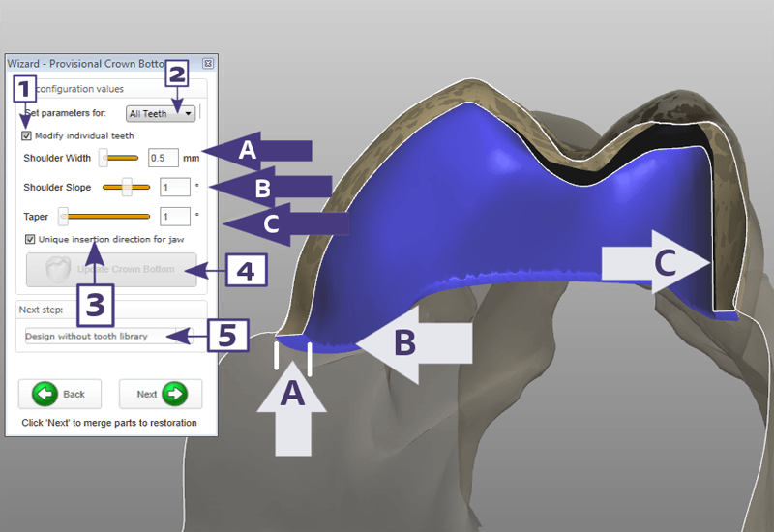The height and width of the screenshot is (532, 774).
Task: Click the green Back arrow icon
Action: pyautogui.click(x=45, y=395)
